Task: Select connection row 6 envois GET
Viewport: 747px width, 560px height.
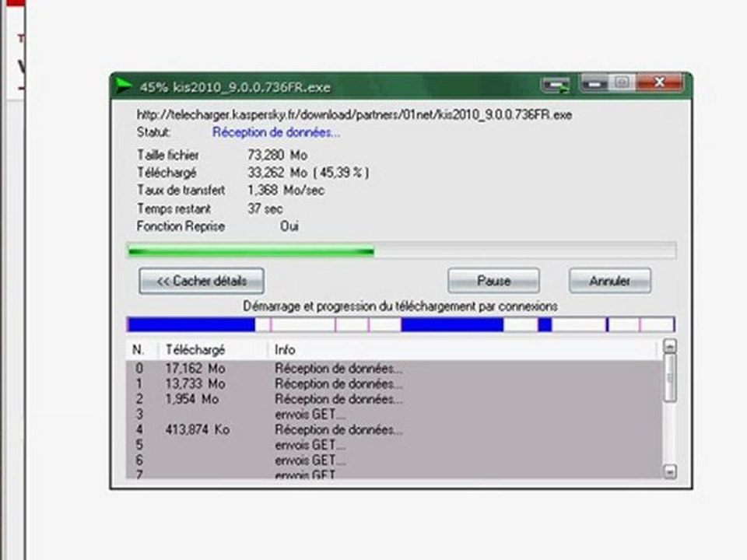Action: (394, 460)
